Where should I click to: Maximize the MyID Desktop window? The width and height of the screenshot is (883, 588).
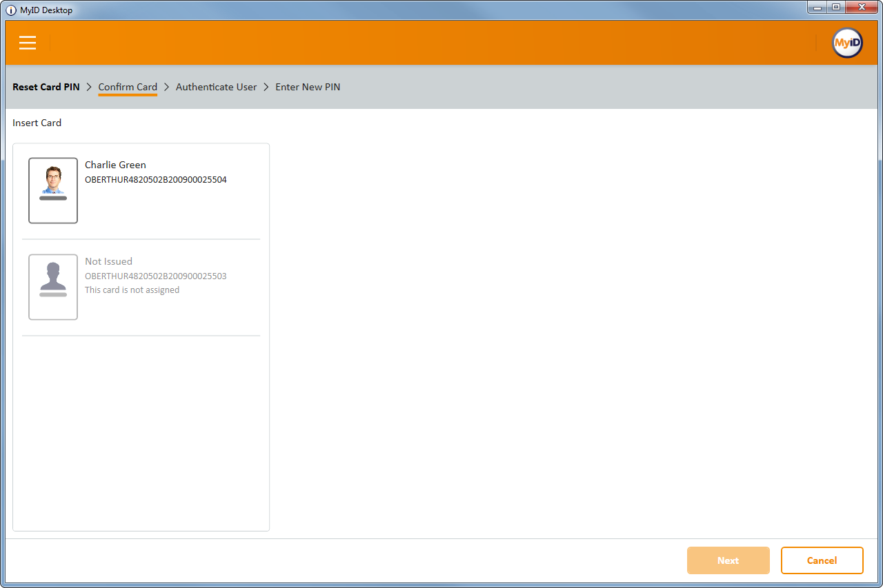tap(835, 7)
